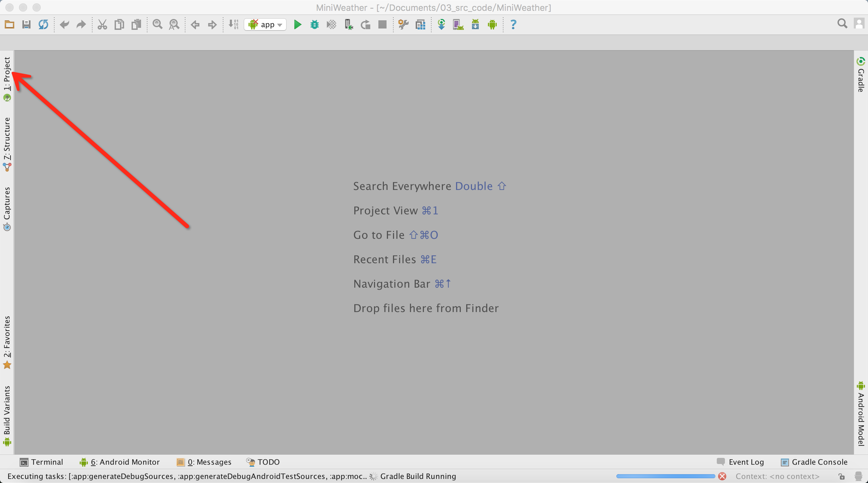This screenshot has height=483, width=868.
Task: Run the app with green play button
Action: 297,24
